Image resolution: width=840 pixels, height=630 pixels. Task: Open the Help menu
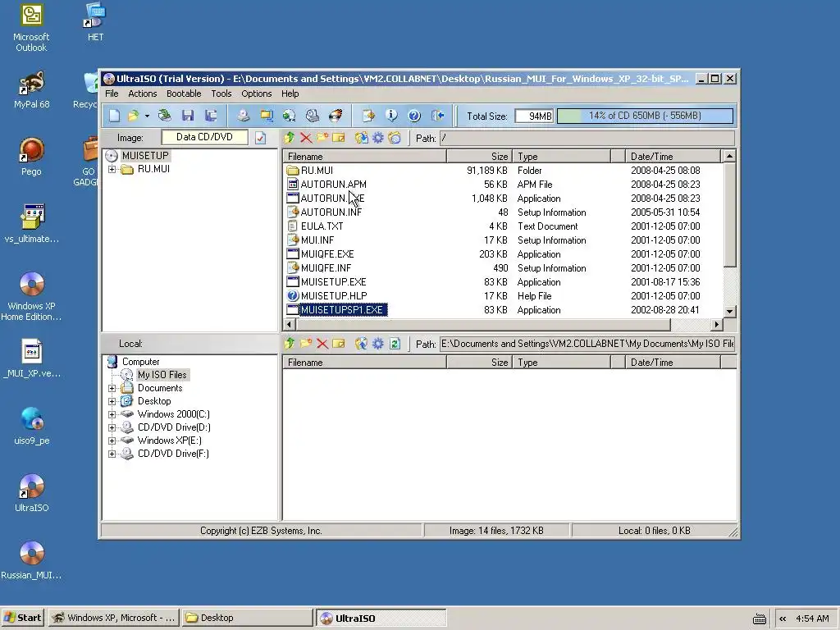(x=290, y=94)
